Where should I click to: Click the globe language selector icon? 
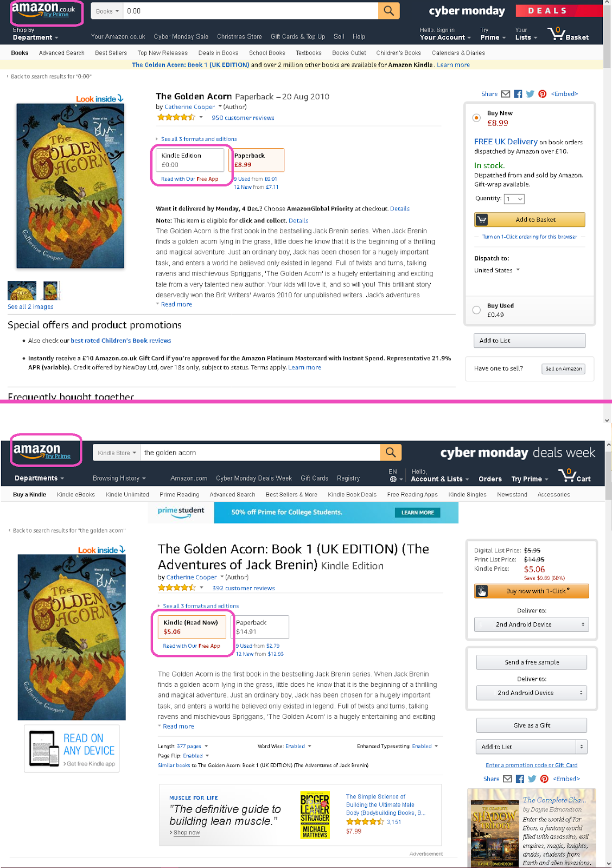click(x=393, y=479)
